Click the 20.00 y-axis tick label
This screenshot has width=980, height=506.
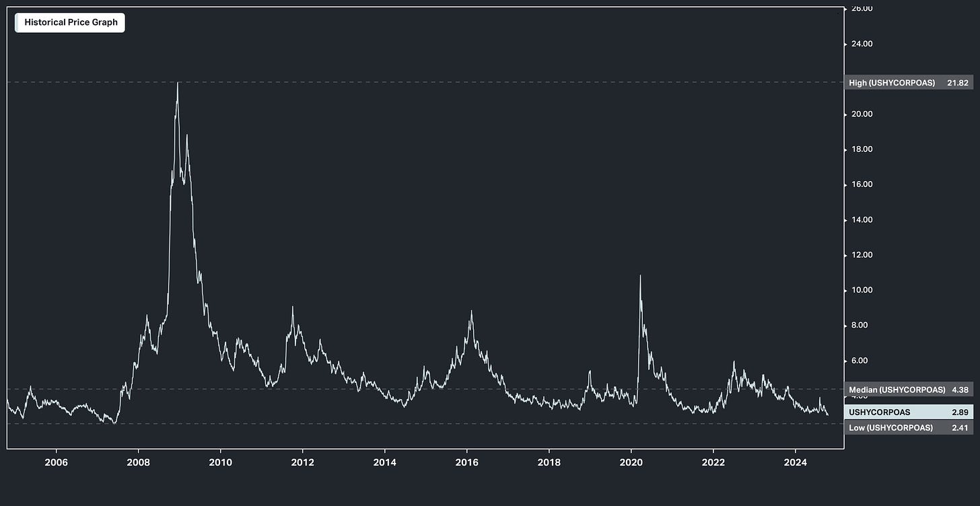tap(862, 114)
